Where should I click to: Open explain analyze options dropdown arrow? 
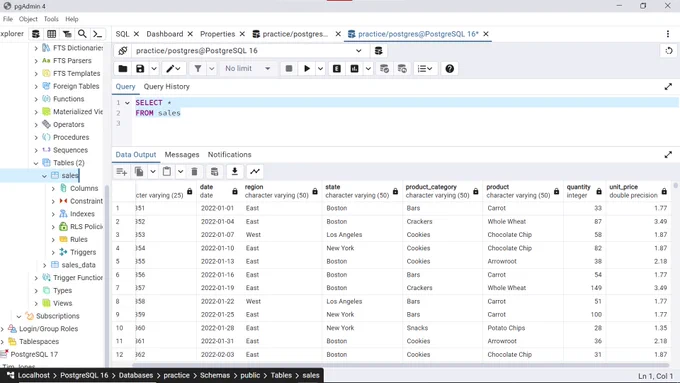[x=368, y=69]
